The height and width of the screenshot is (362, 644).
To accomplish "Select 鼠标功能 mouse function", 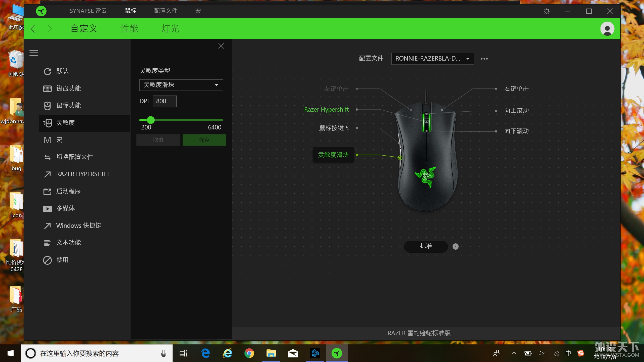I will click(85, 106).
